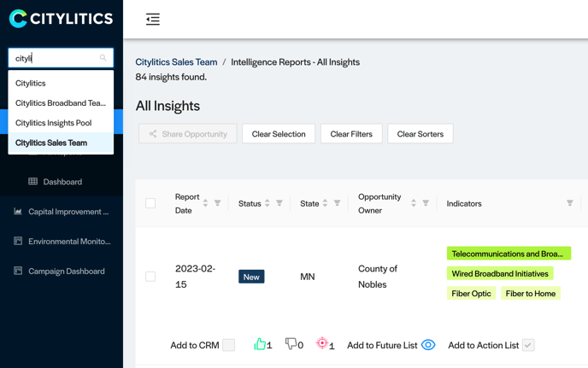Click the Fiber Optic indicator tag
The height and width of the screenshot is (368, 588).
[471, 293]
